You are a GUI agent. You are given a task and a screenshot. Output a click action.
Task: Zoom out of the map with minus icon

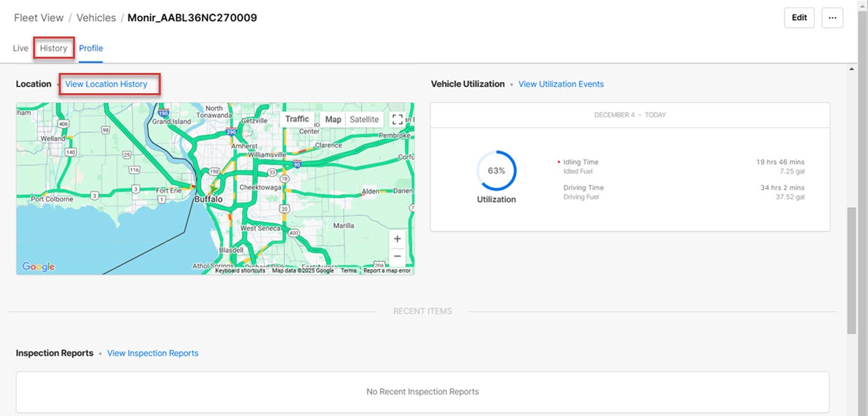[x=397, y=256]
